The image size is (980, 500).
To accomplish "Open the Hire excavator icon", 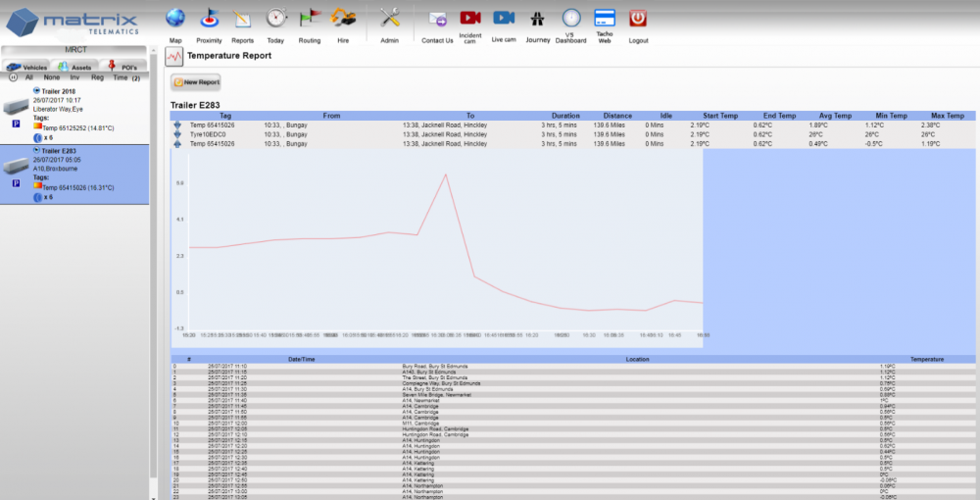I will click(x=343, y=18).
